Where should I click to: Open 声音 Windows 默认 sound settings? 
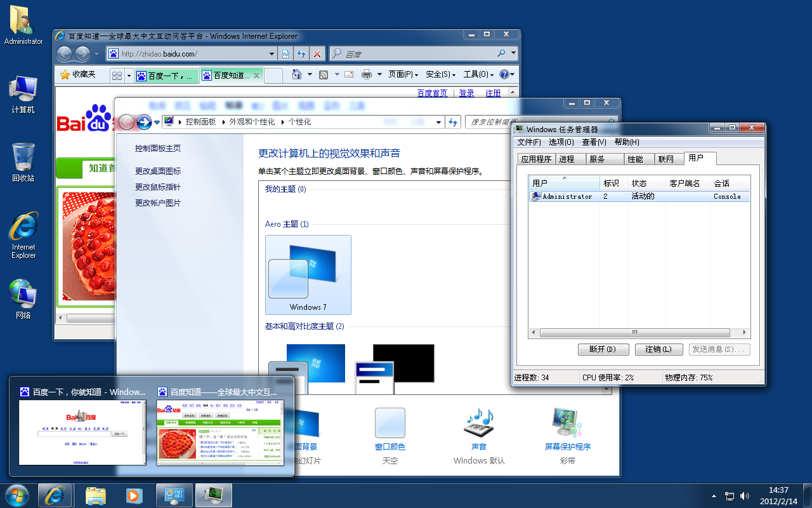[479, 437]
